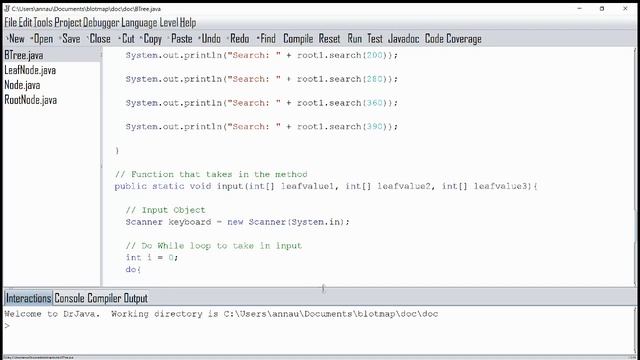Image resolution: width=640 pixels, height=360 pixels.
Task: Select RootNode.java in the file list
Action: [x=31, y=100]
